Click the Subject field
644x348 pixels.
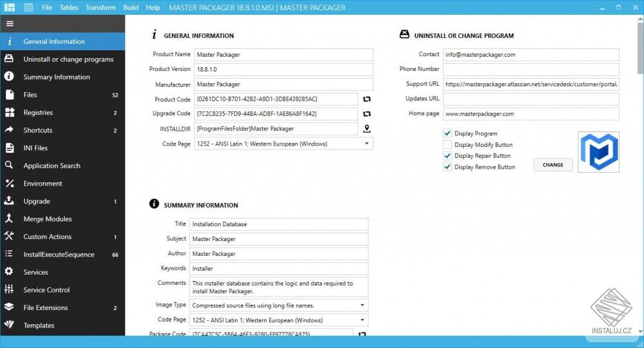pyautogui.click(x=279, y=238)
